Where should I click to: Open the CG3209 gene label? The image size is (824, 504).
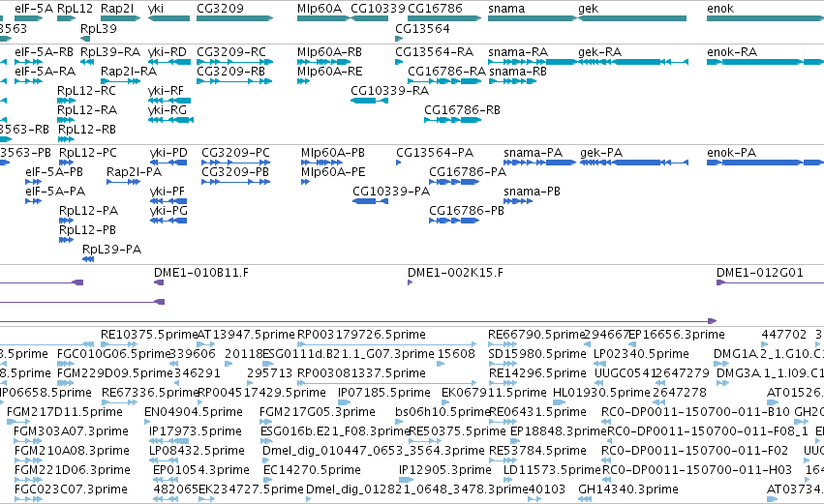click(220, 9)
